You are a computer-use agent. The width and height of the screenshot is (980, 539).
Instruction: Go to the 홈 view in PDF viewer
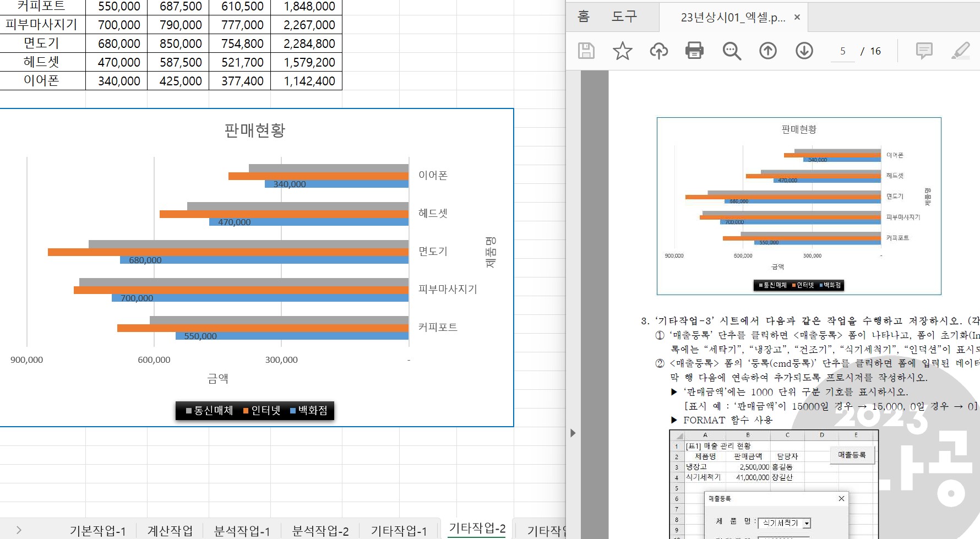tap(584, 17)
